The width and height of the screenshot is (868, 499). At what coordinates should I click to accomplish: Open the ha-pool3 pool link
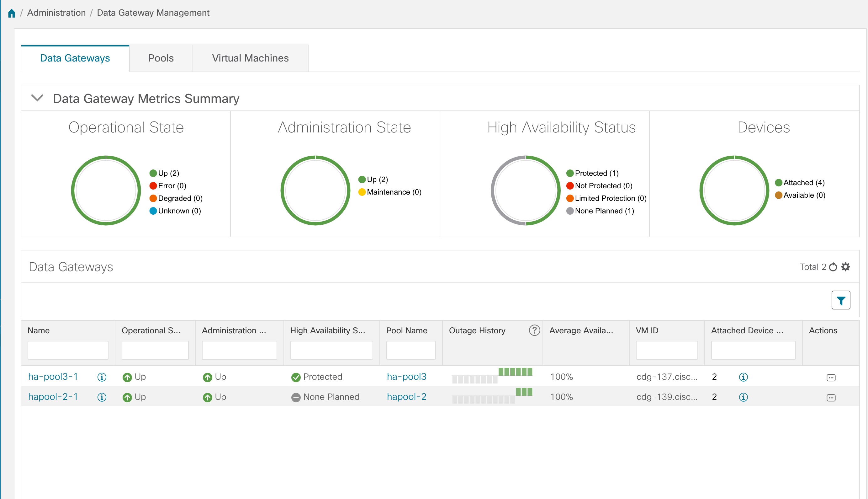pyautogui.click(x=407, y=377)
